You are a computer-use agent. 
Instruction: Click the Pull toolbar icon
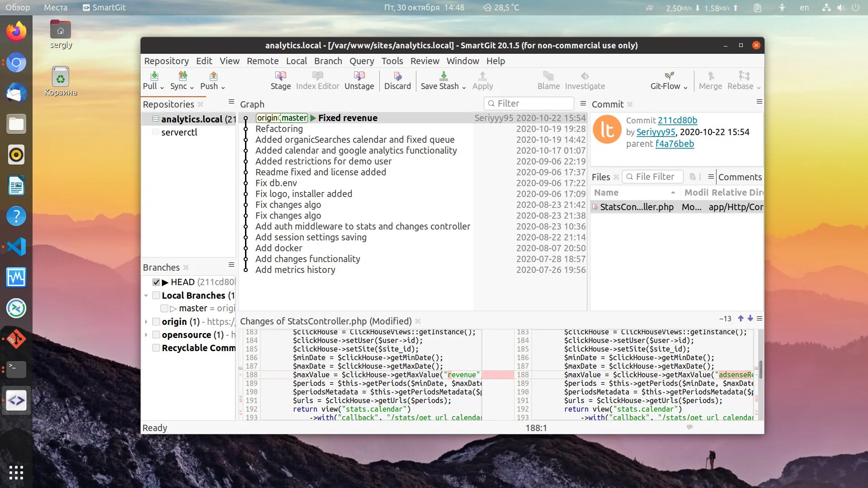pos(154,76)
